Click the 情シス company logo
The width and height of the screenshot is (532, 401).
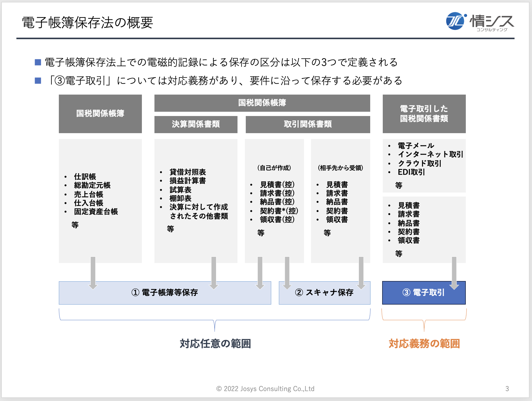pos(480,22)
